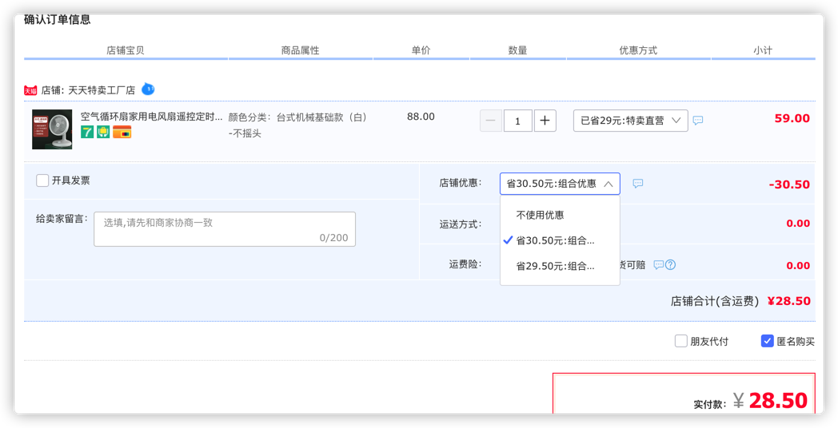The width and height of the screenshot is (838, 428).
Task: Click comment icon beside 已省29元 dropdown
Action: pyautogui.click(x=698, y=121)
